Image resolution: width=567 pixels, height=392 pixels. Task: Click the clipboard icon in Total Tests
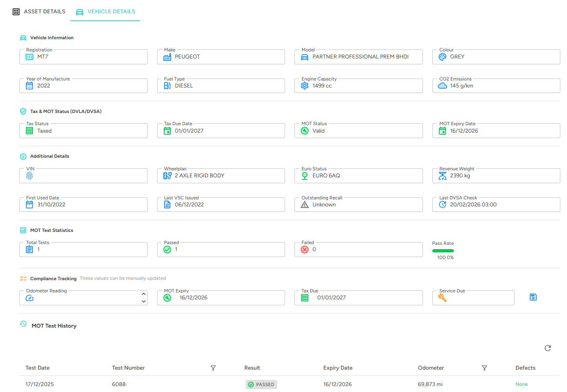(x=29, y=249)
